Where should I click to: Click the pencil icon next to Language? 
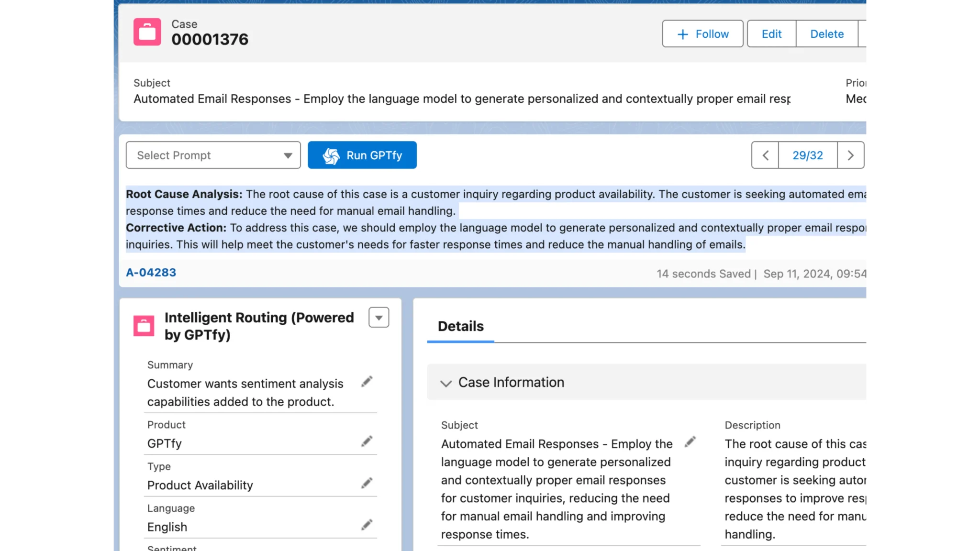(367, 525)
